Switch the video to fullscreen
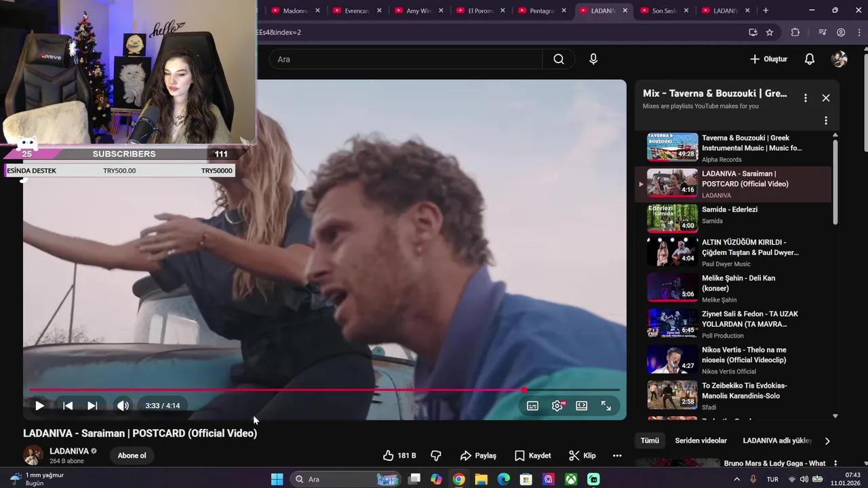Screen dimensions: 868x488 click(x=606, y=405)
